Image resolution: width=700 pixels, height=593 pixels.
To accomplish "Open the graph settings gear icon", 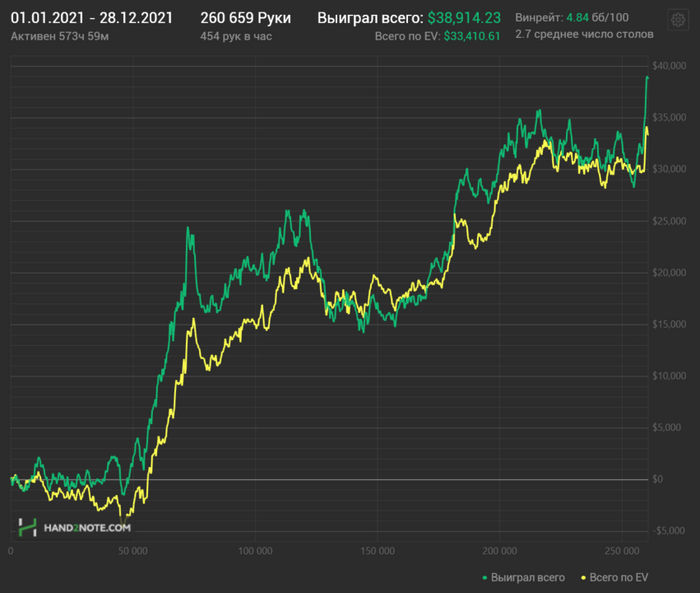I will (678, 20).
